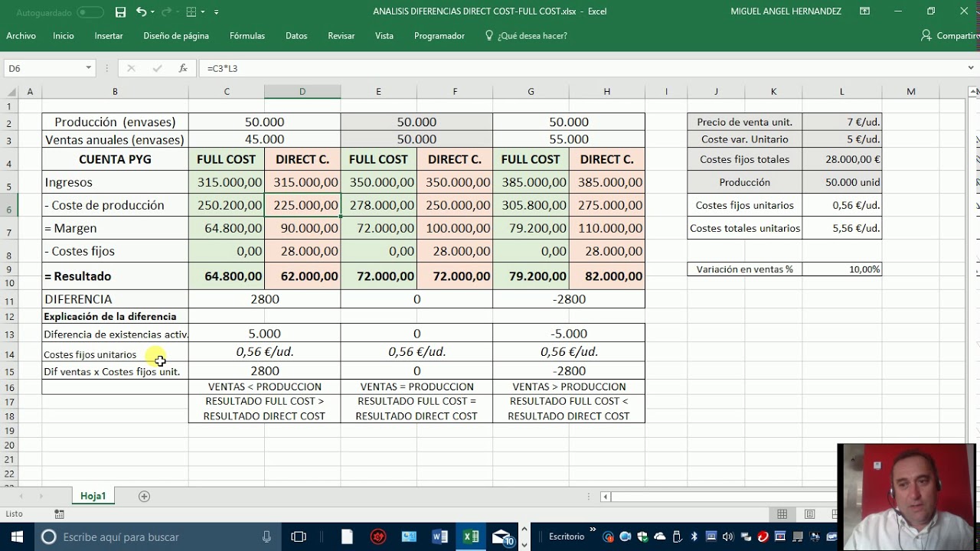Click the horizontal scrollbar left arrow
The image size is (980, 551).
[x=606, y=497]
